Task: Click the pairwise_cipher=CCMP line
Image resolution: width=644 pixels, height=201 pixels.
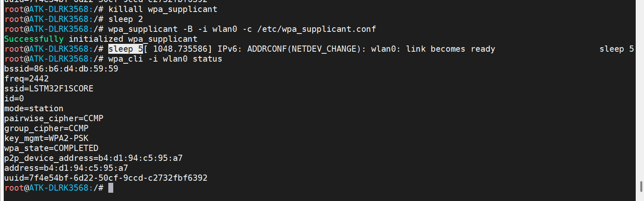Action: point(54,119)
